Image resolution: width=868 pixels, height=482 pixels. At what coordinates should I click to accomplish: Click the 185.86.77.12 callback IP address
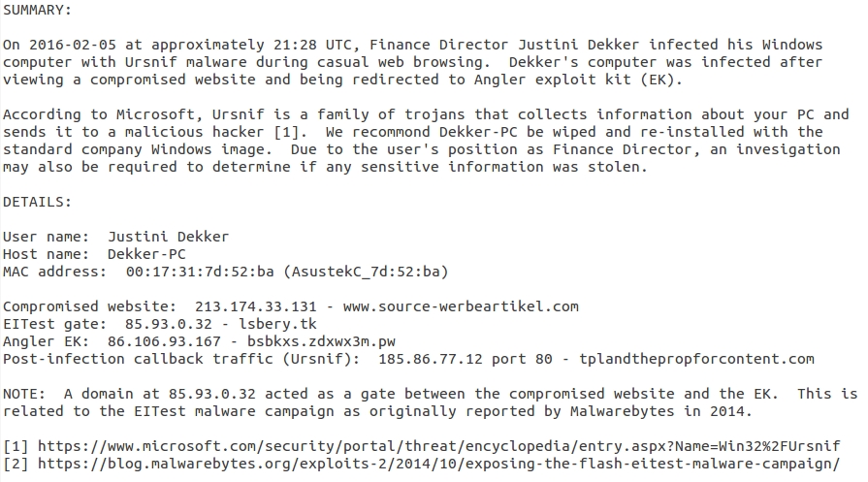[431, 359]
